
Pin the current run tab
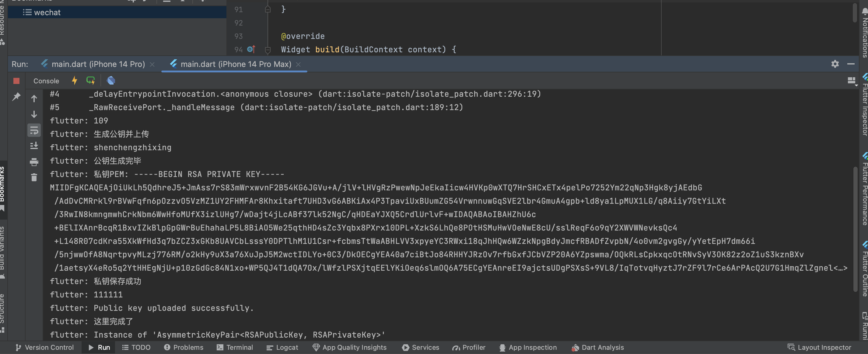point(16,97)
